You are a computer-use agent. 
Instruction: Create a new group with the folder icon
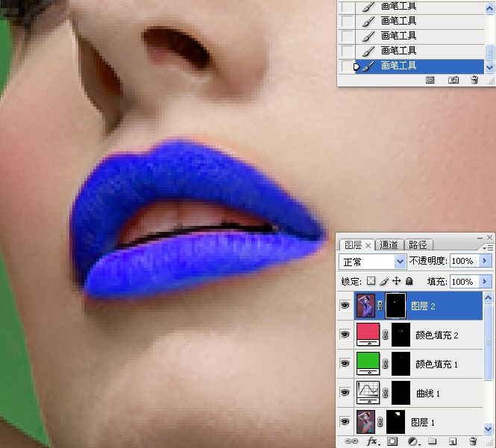[432, 441]
